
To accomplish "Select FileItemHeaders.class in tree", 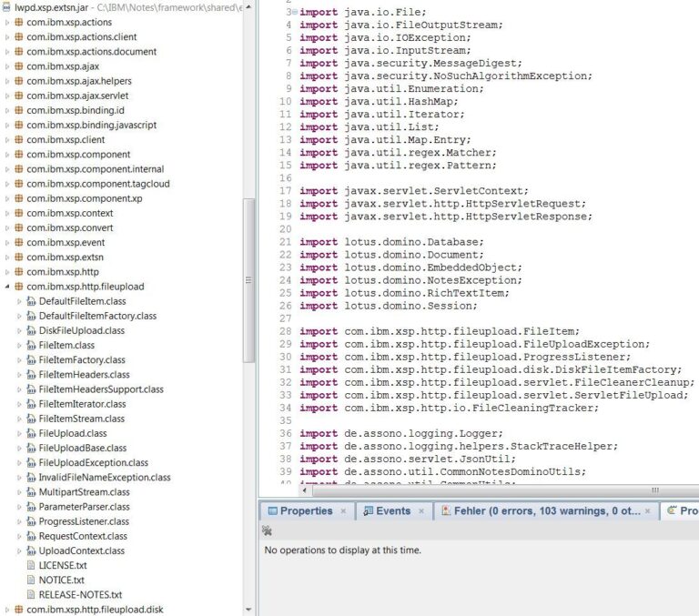I will coord(85,374).
